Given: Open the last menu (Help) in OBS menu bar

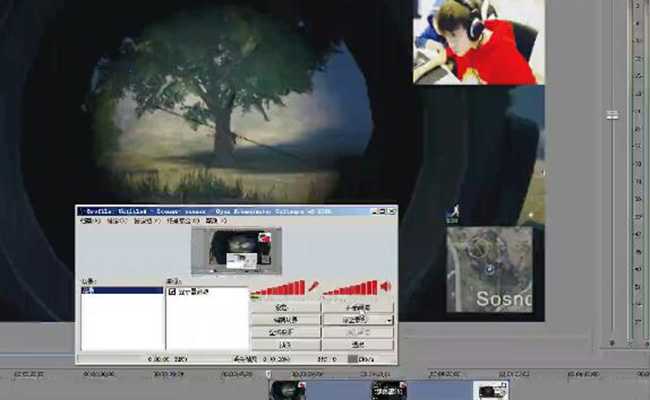Looking at the screenshot, I should tap(212, 221).
